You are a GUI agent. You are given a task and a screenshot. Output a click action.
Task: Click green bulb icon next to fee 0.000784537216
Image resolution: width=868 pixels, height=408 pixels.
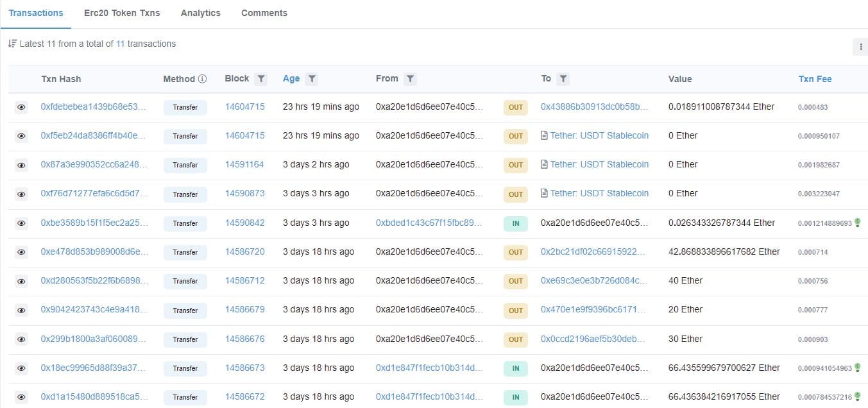(x=857, y=396)
